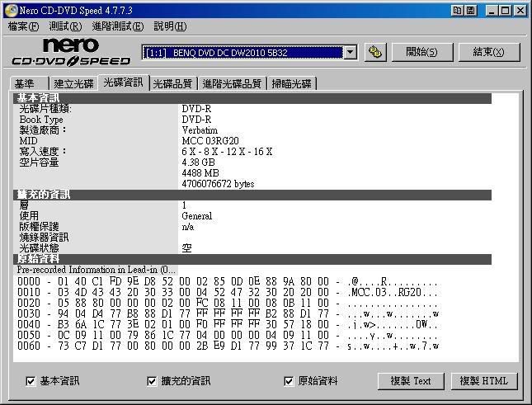Viewport: 532px width, 405px height.
Task: Click the drive options icon button
Action: pyautogui.click(x=375, y=52)
